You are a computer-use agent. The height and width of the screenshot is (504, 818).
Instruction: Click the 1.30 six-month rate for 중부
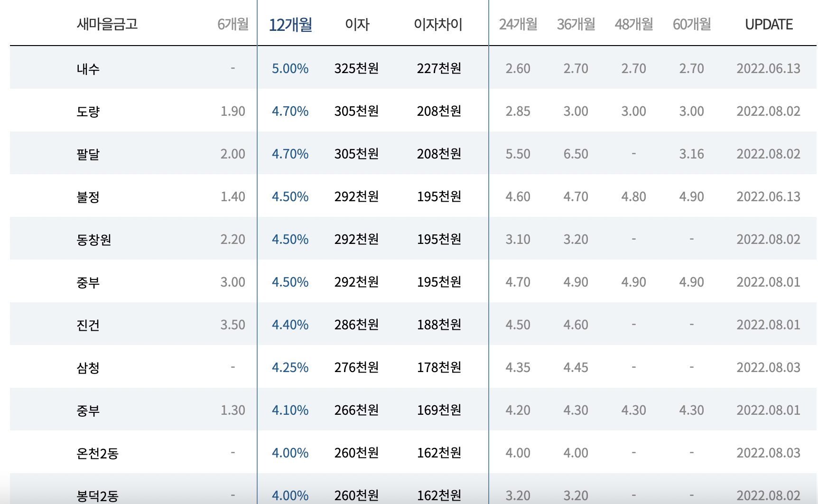click(x=232, y=410)
